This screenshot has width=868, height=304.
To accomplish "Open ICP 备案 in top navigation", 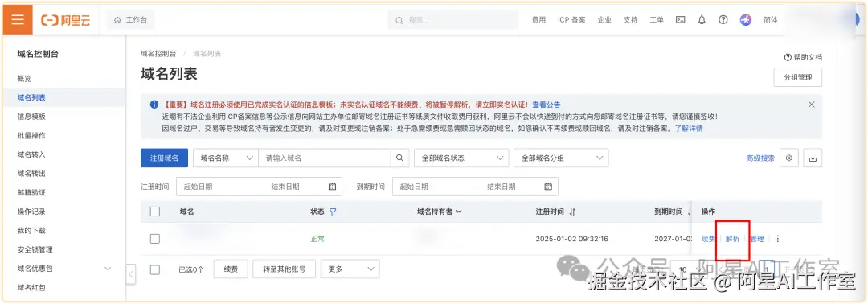I will click(572, 20).
